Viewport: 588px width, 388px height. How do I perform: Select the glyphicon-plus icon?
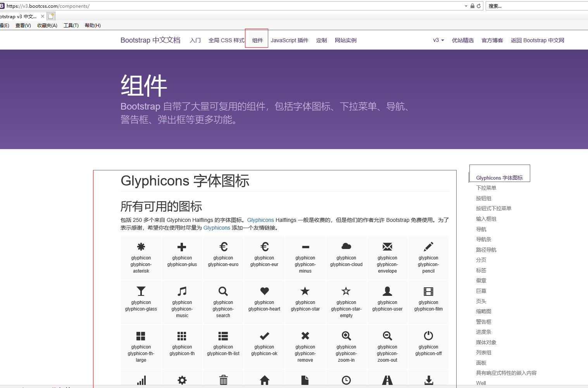pyautogui.click(x=182, y=247)
